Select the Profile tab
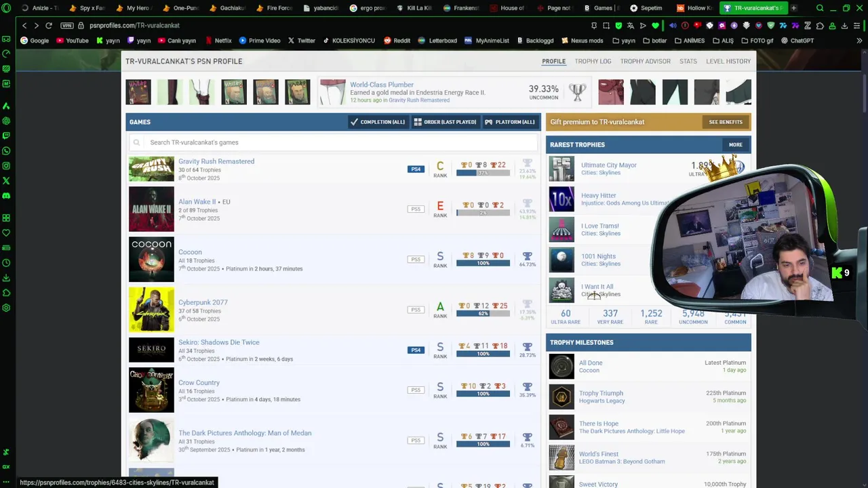Image resolution: width=868 pixels, height=488 pixels. (x=553, y=61)
